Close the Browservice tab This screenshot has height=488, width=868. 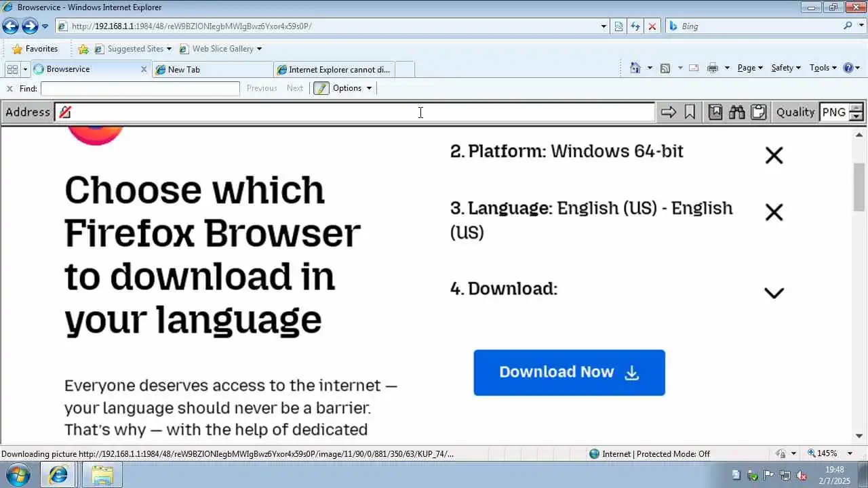[144, 69]
